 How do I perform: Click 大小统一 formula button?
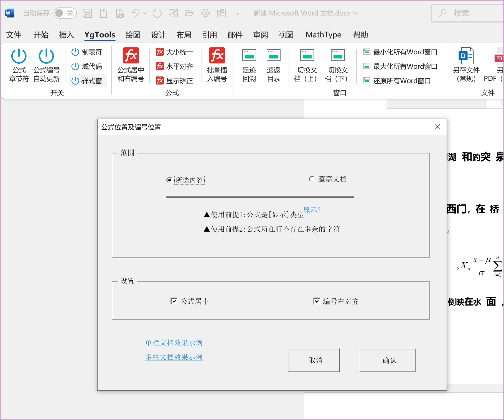click(175, 52)
